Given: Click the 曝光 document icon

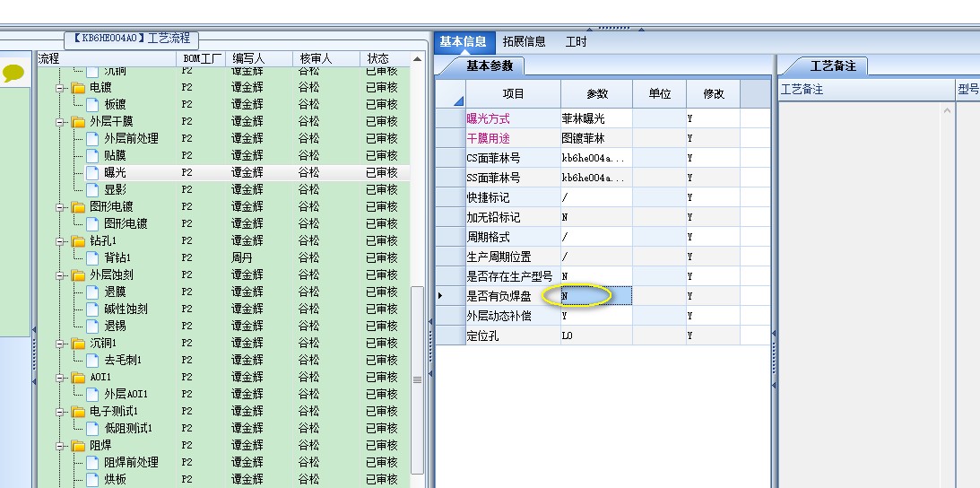Looking at the screenshot, I should pyautogui.click(x=92, y=172).
